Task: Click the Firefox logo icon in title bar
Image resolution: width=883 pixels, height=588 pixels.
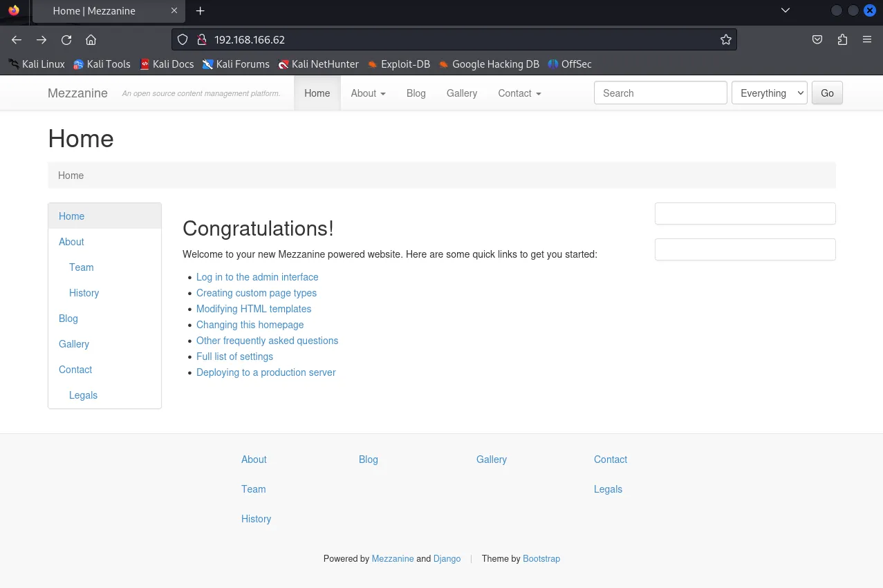Action: point(14,10)
